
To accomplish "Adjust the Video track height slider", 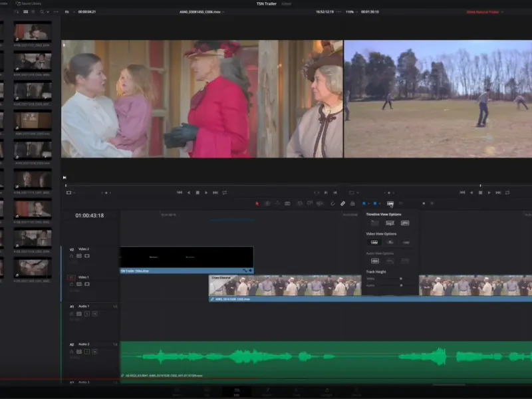I will (x=401, y=279).
